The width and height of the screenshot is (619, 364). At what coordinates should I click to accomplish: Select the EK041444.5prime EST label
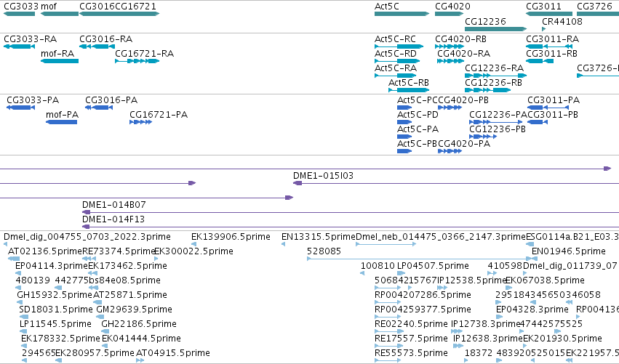[141, 339]
